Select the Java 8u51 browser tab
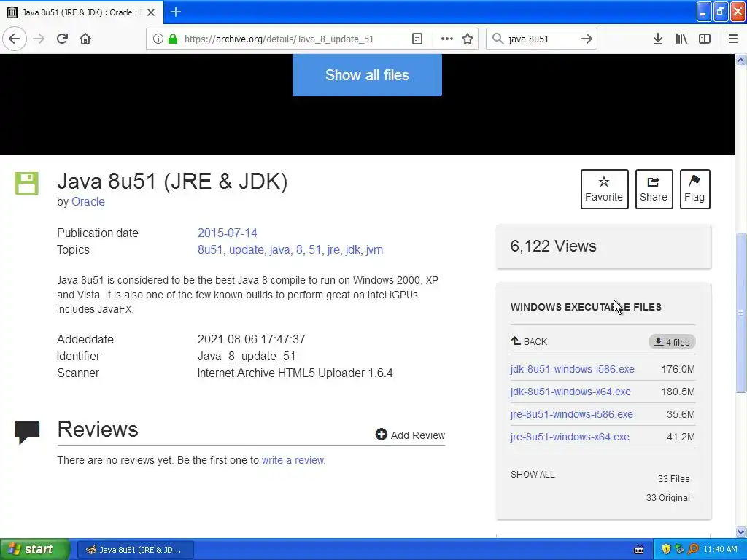 point(82,12)
